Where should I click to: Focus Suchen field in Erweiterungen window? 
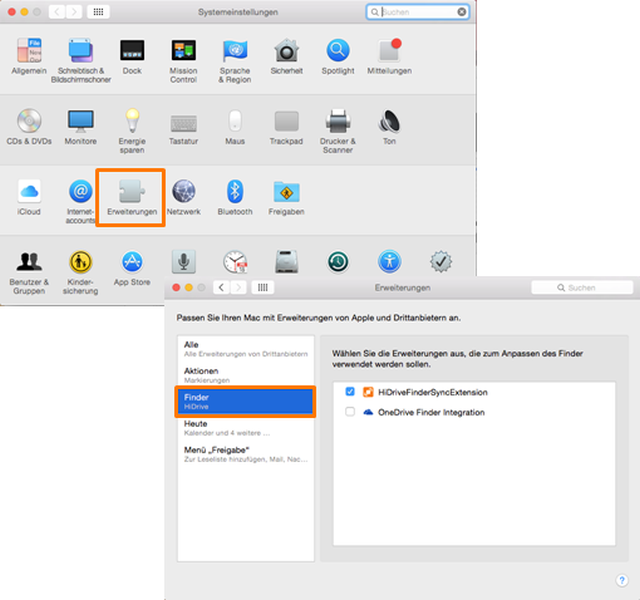[582, 287]
